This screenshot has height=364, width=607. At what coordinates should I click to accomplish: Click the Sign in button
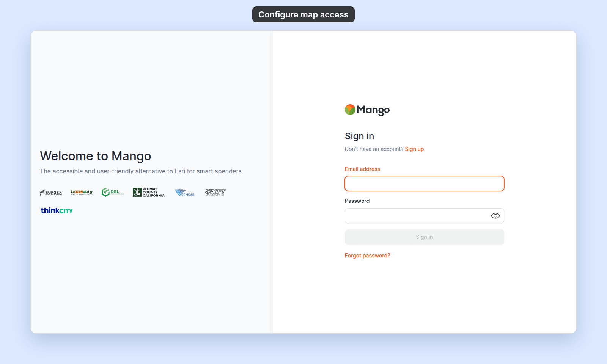tap(424, 237)
